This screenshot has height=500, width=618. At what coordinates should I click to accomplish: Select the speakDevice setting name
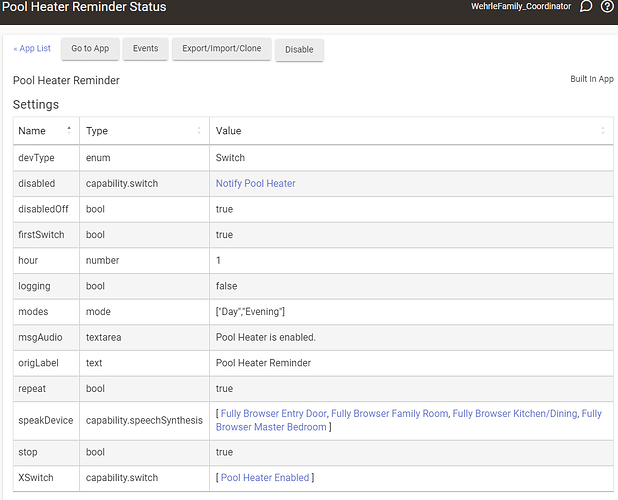point(46,421)
